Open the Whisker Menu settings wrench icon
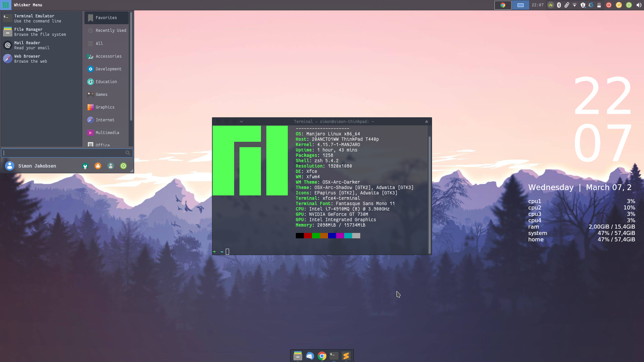 tap(85, 166)
